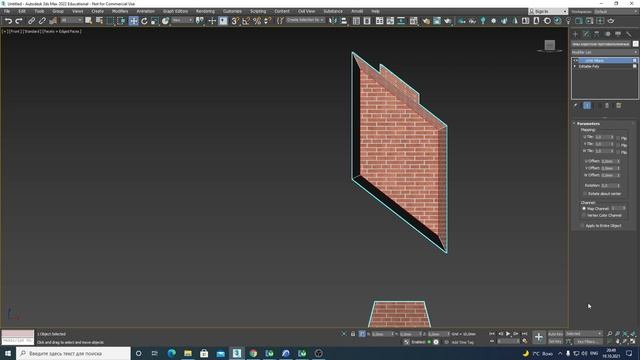Open the Workspaces dropdown
Image resolution: width=640 pixels, height=360 pixels.
coord(616,11)
